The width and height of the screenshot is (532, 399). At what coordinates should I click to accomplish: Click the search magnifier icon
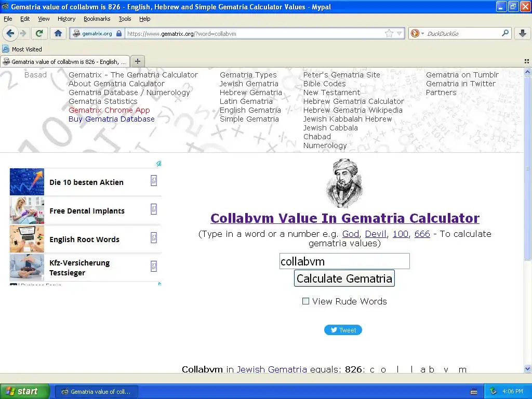pos(505,33)
